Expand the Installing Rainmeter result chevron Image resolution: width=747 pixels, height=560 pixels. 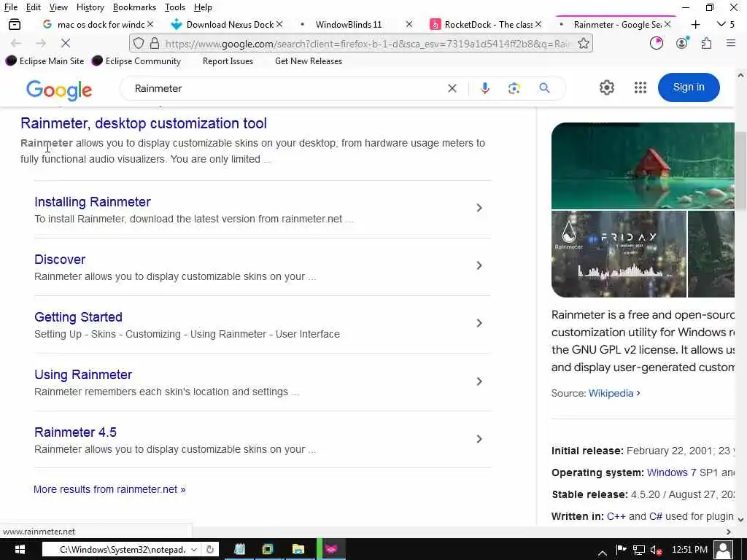[479, 208]
